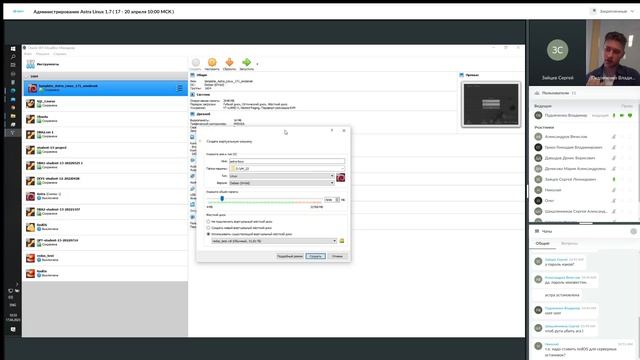This screenshot has width=640, height=360.
Task: Open the pinned dropdown at top right
Action: coord(613,11)
